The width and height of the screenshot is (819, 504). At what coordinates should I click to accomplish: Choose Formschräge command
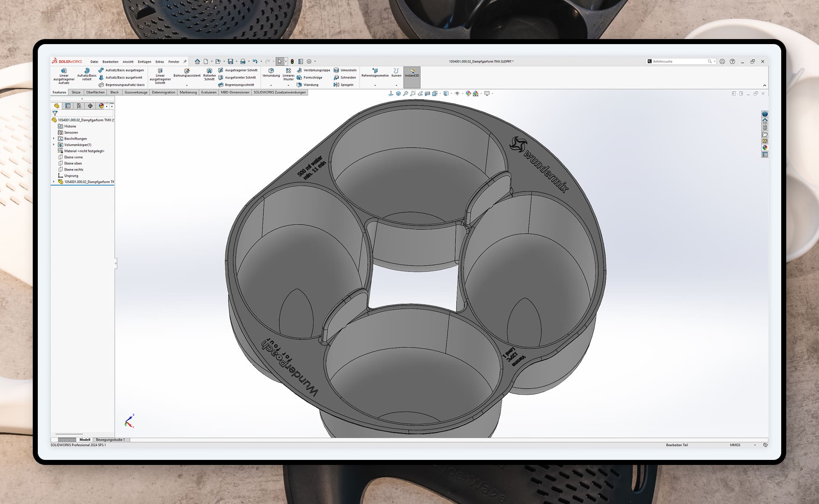(x=310, y=77)
